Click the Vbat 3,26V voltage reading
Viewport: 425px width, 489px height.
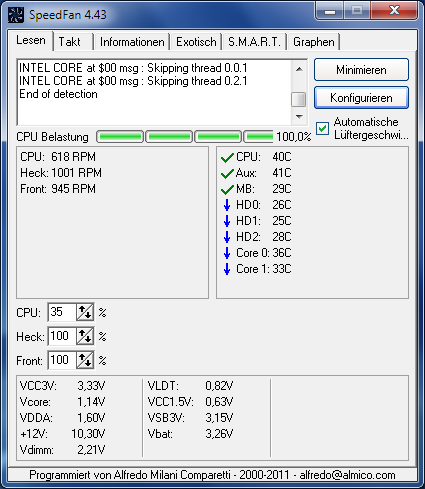click(190, 434)
